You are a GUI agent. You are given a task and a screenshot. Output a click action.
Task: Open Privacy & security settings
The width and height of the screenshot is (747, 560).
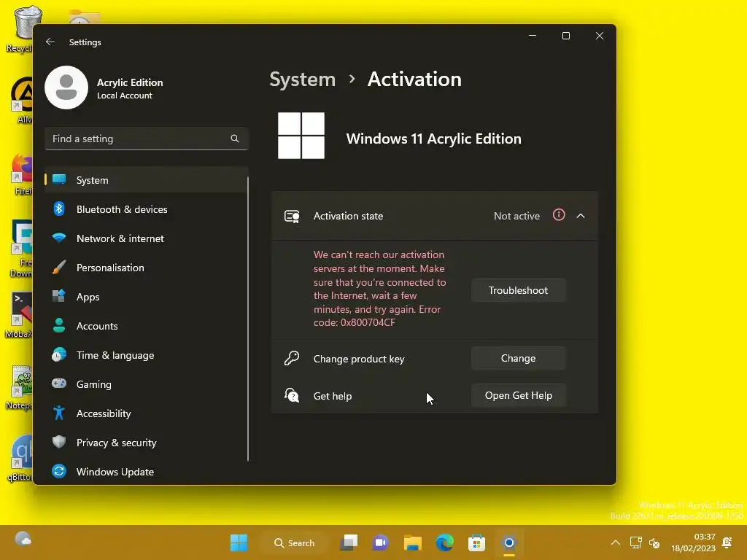pyautogui.click(x=146, y=443)
